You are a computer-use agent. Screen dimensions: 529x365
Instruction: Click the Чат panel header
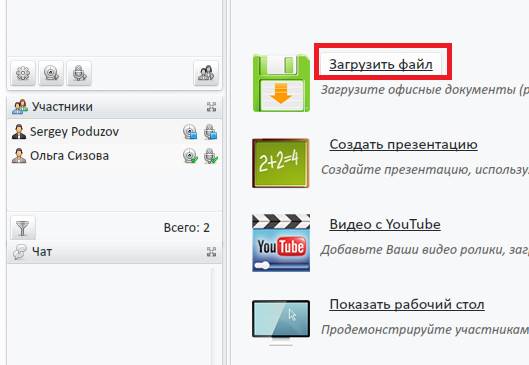pos(114,252)
